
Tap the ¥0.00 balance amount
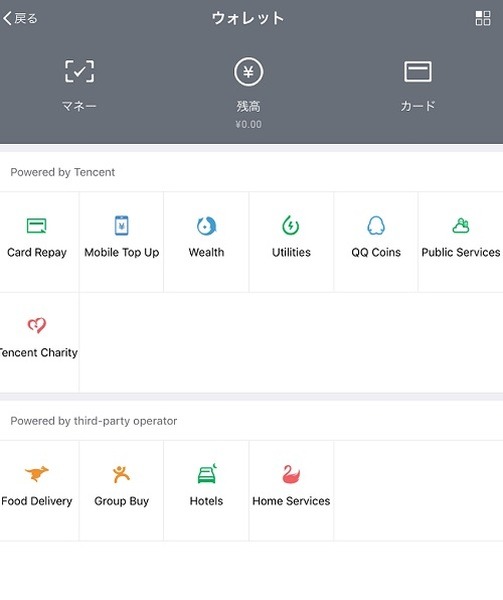coord(249,124)
